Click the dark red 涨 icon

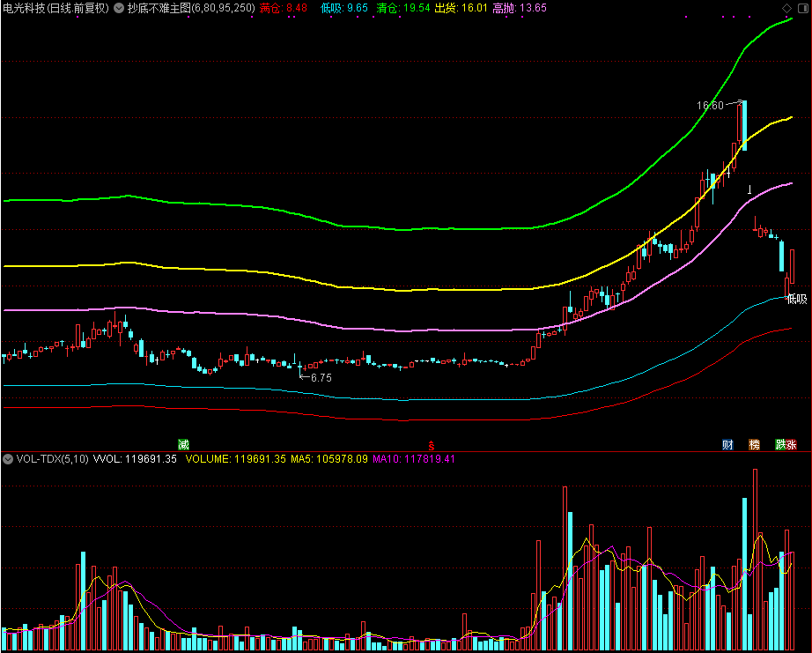pos(791,444)
